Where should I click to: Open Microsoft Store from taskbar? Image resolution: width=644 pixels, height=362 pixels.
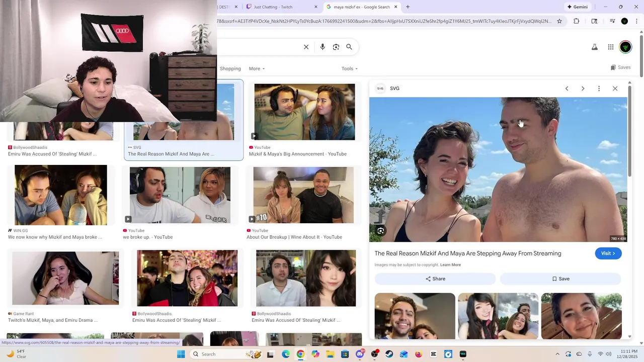(345, 354)
